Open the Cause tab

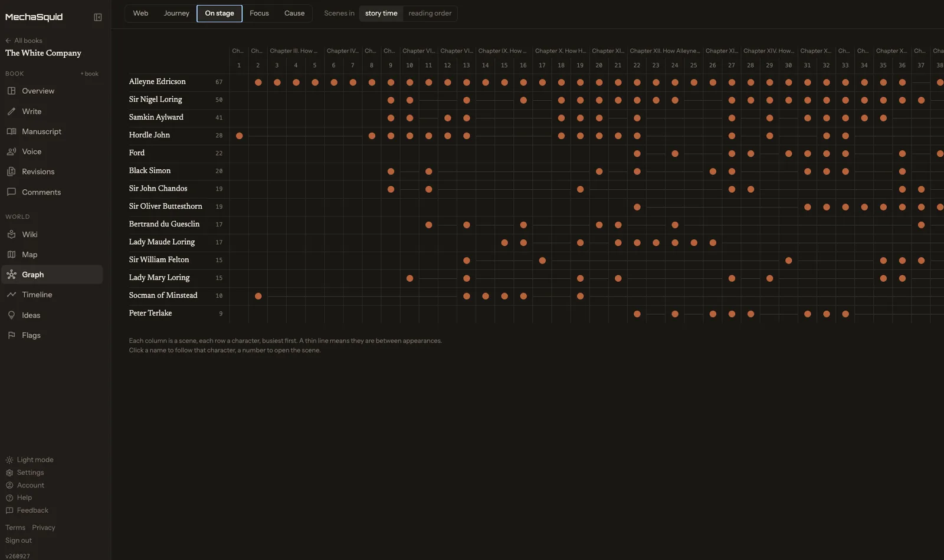click(294, 14)
